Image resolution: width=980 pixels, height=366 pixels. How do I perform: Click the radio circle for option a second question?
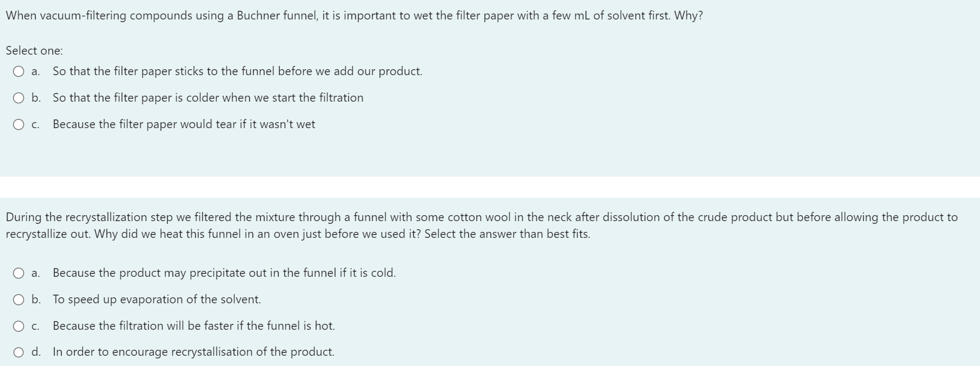(x=18, y=272)
